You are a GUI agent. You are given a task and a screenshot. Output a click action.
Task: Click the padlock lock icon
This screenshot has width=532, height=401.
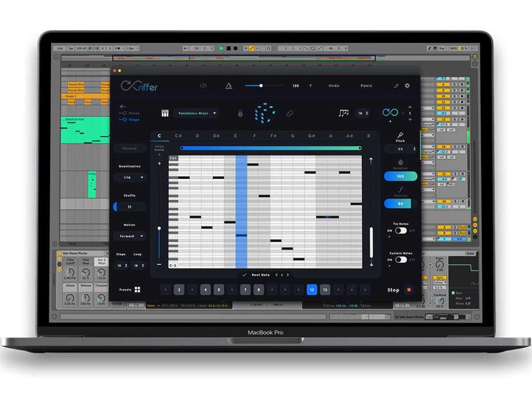pyautogui.click(x=240, y=113)
